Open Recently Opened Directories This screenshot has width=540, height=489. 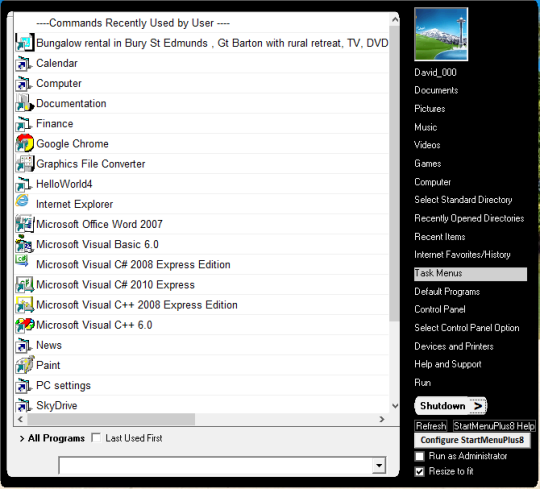[x=469, y=218]
